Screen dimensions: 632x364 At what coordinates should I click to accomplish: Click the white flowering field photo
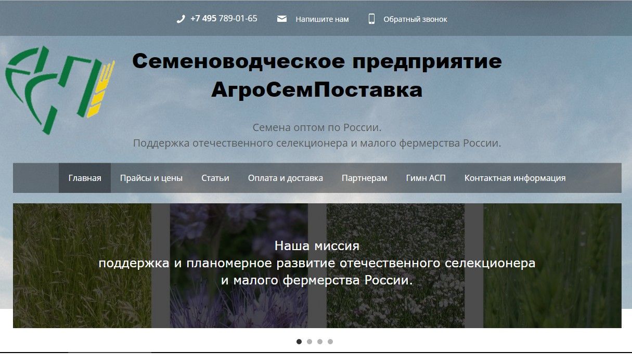395,266
